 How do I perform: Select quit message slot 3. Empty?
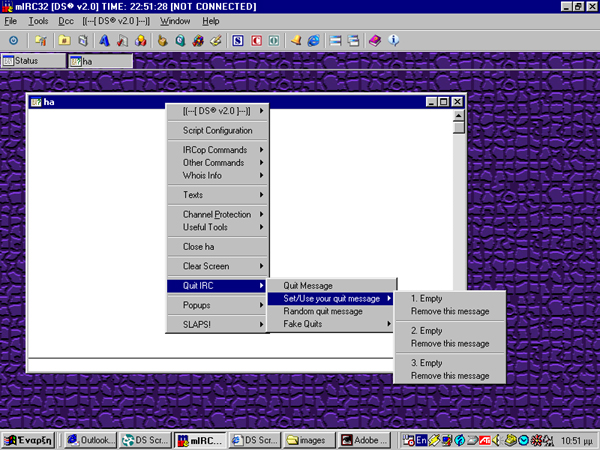(x=450, y=363)
